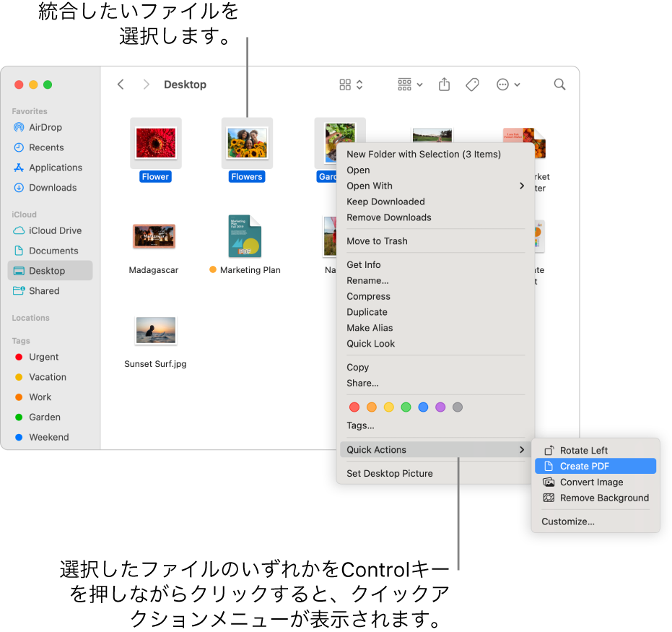Click the Sunset Surf.jpg file name
Viewport: 672px width, 632px height.
click(155, 364)
